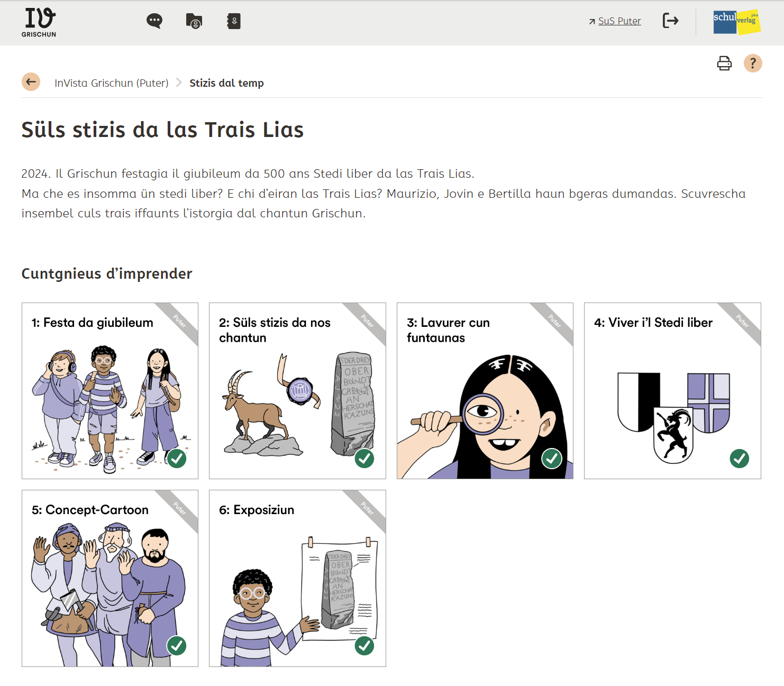
Task: Click green checkmark on Viver i'l Stedi liber card
Action: tap(740, 459)
